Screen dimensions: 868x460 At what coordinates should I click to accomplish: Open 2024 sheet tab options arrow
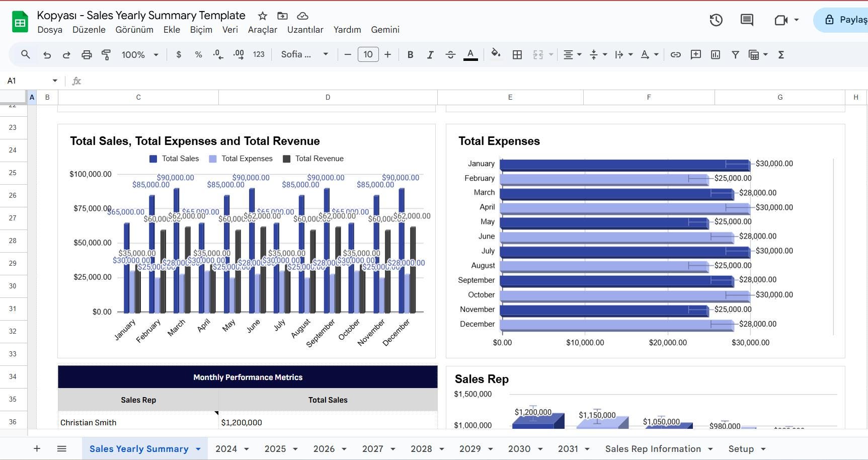pos(247,449)
